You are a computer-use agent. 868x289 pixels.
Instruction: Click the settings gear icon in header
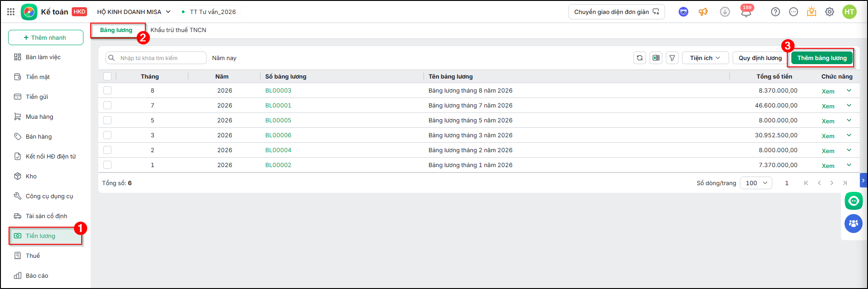pyautogui.click(x=830, y=12)
